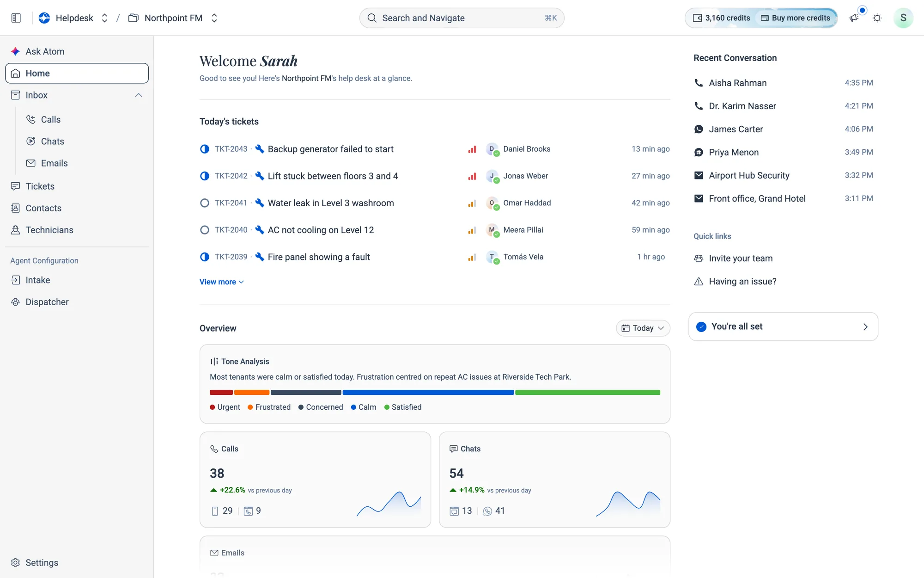Click the Ask Atom sparkle icon
Screen dimensions: 924x578
tap(16, 51)
